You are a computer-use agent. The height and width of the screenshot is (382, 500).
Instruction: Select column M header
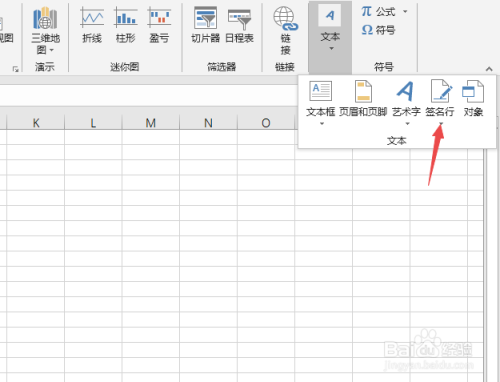click(x=151, y=123)
